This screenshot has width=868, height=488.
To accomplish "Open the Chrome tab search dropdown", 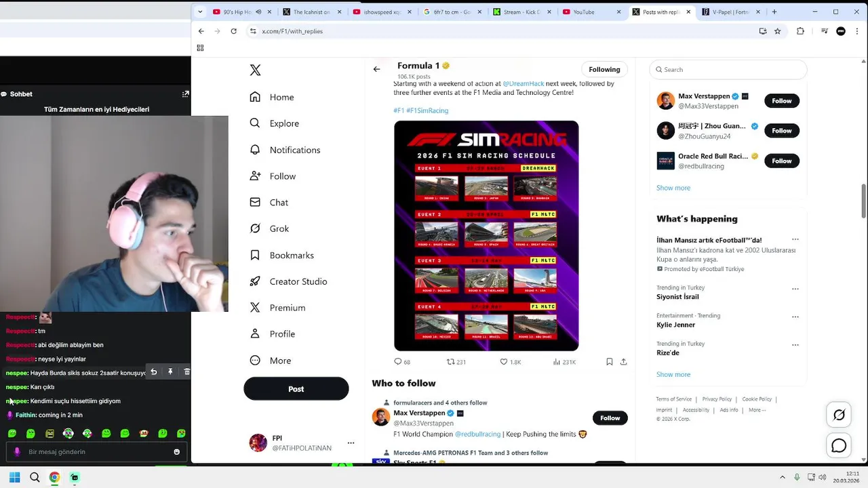I will 200,12.
